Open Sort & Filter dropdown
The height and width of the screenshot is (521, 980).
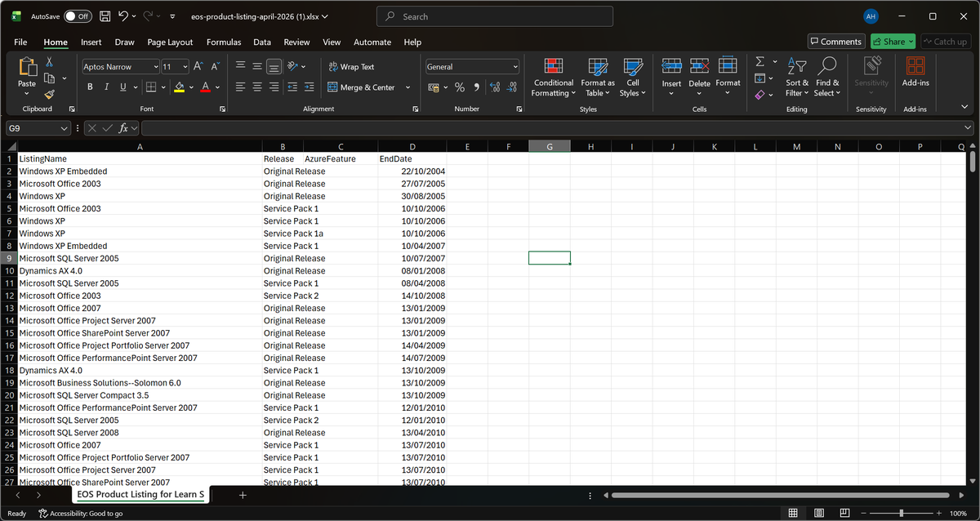coord(797,77)
